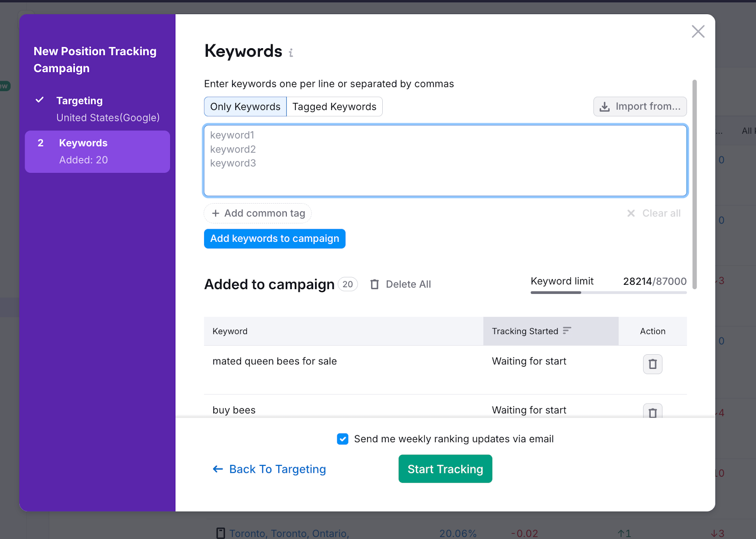Click the green Start Tracking button
Image resolution: width=756 pixels, height=539 pixels.
tap(445, 469)
